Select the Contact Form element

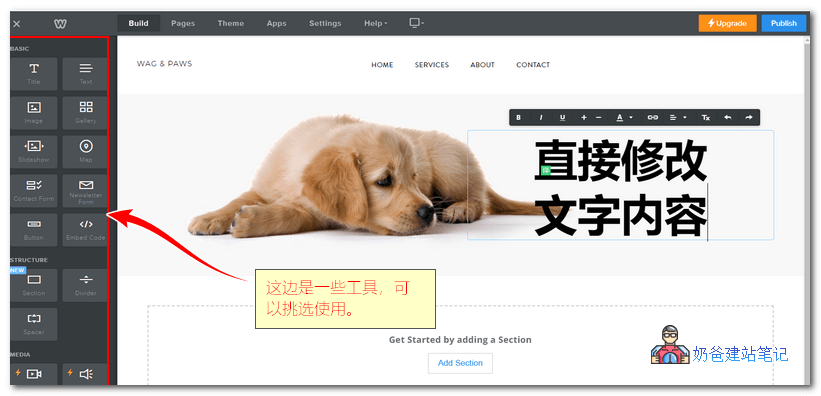[x=34, y=191]
